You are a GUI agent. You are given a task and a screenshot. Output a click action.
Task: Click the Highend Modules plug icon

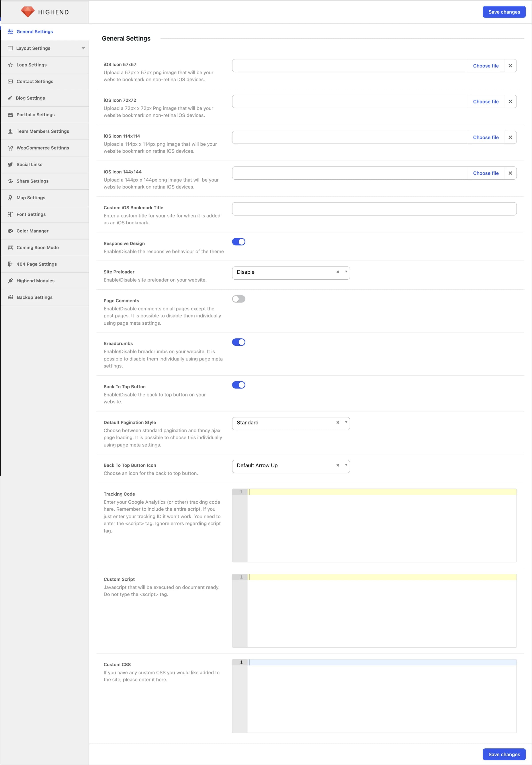[x=10, y=280]
